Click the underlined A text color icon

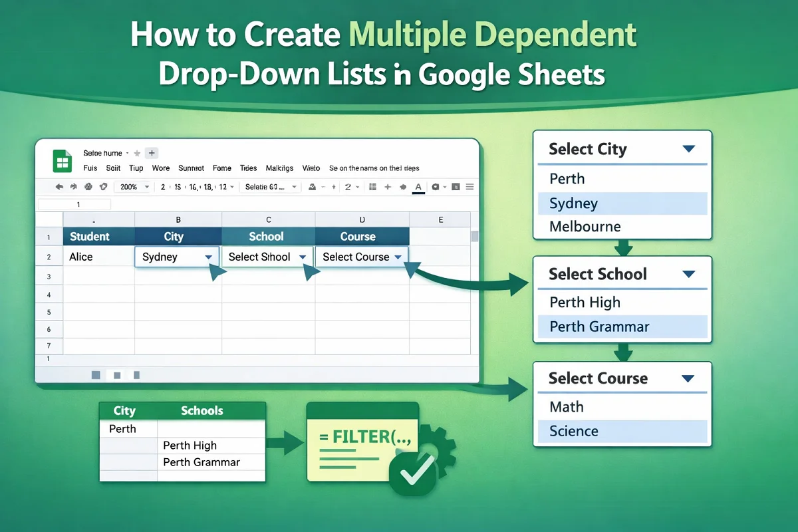coord(418,188)
